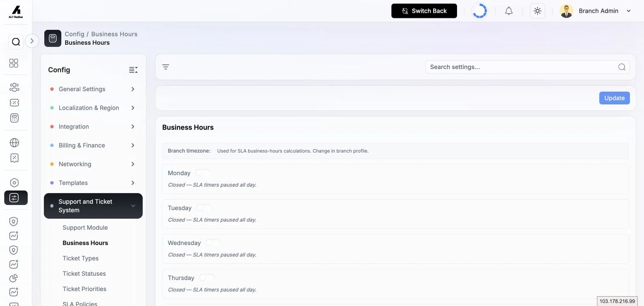This screenshot has height=306, width=644.
Task: Click the Business Hours page header icon
Action: [x=53, y=38]
